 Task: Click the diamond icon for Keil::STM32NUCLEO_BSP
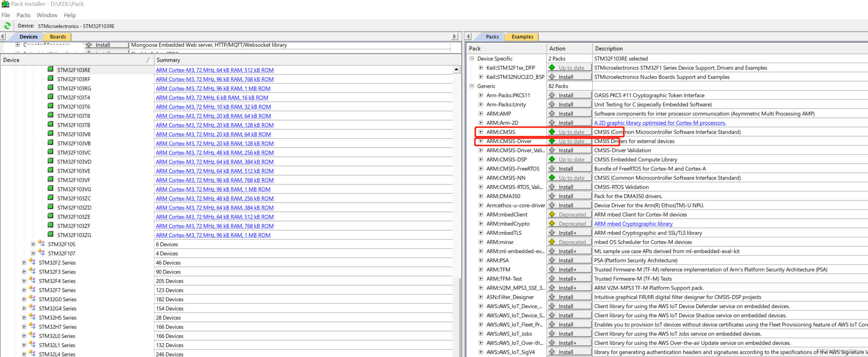click(x=552, y=77)
